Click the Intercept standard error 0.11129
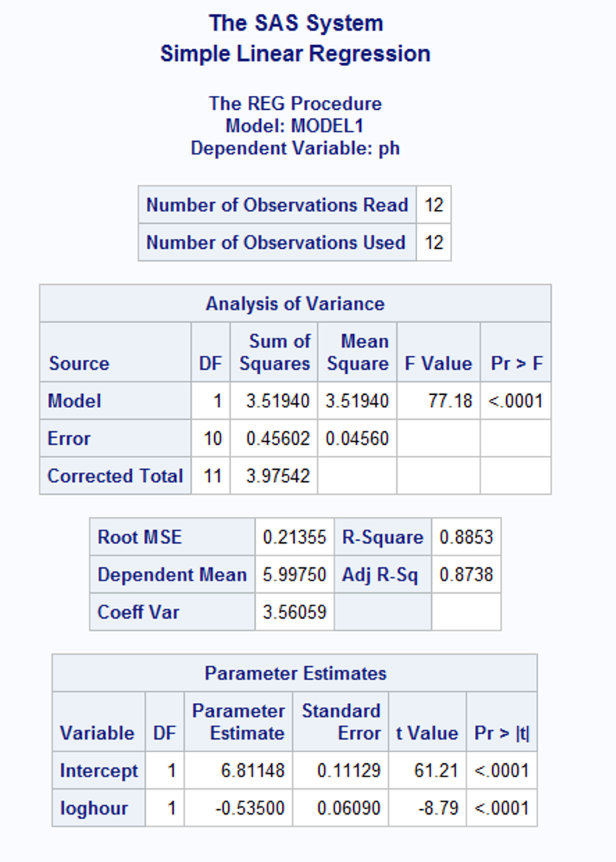Viewport: 616px width, 862px height. pos(349,771)
